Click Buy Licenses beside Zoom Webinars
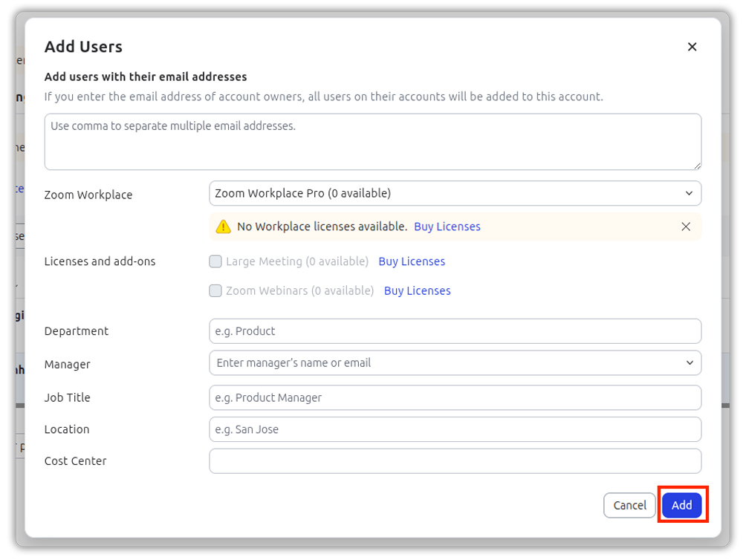 click(x=417, y=290)
